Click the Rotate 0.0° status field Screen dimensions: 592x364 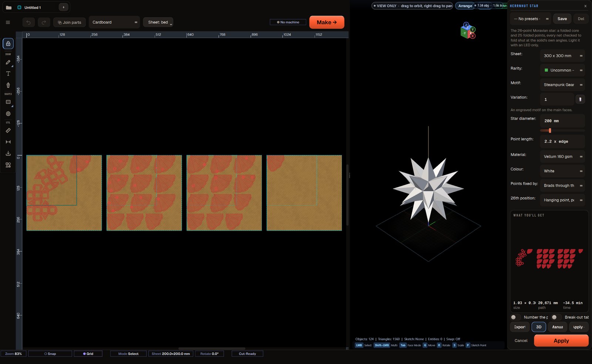tap(209, 354)
